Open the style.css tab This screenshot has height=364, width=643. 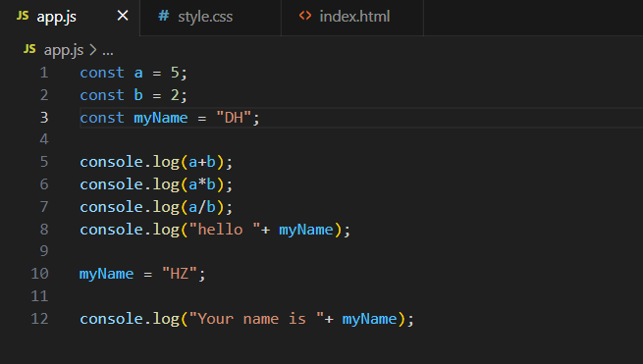(210, 18)
